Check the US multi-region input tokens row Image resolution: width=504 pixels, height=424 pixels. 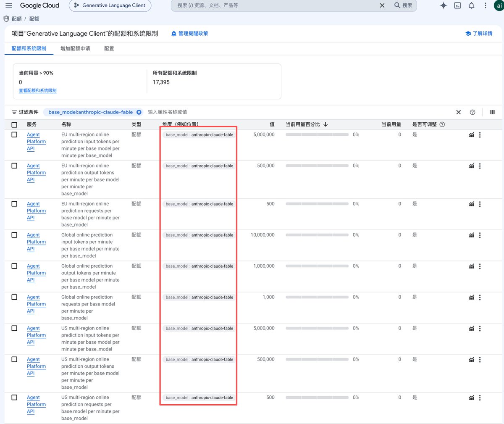click(x=14, y=328)
